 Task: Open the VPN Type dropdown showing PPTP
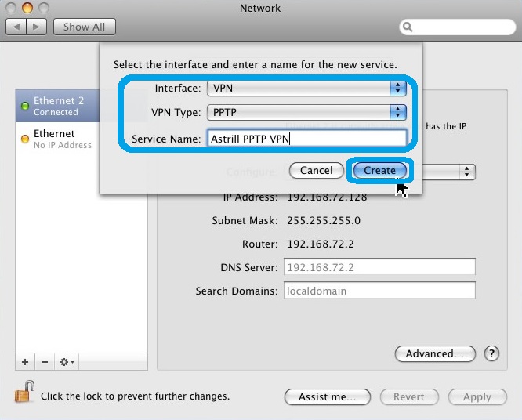(x=306, y=112)
